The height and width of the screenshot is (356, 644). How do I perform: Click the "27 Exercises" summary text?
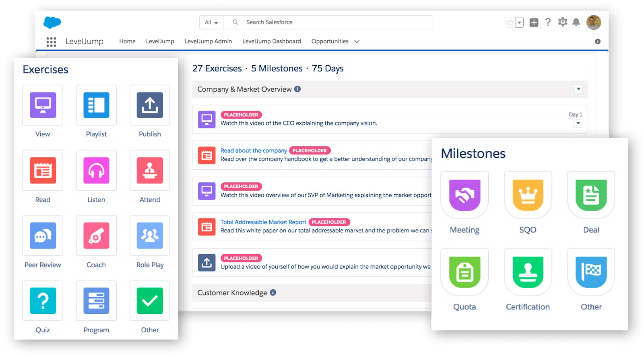pos(217,68)
